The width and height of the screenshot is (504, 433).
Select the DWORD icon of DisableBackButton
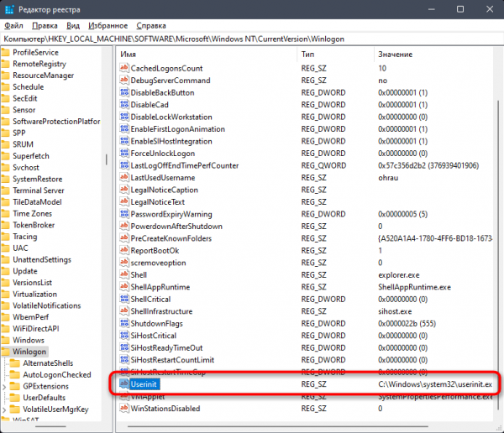pos(124,92)
